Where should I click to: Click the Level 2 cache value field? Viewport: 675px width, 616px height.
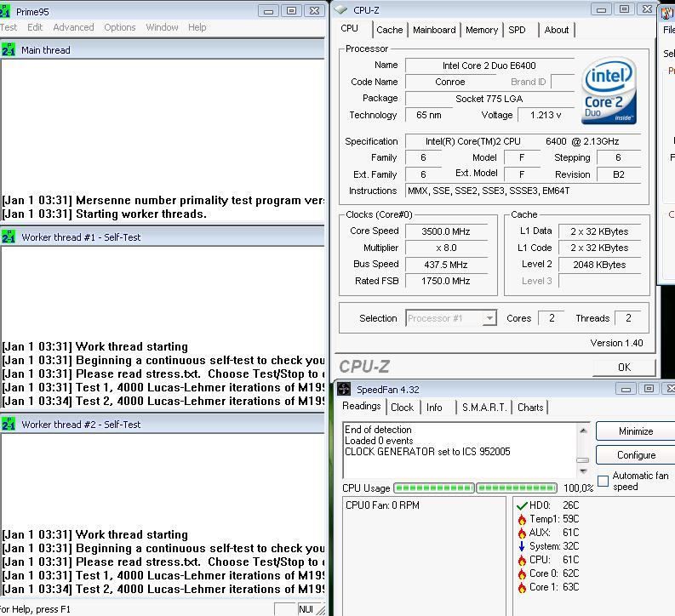[x=599, y=265]
